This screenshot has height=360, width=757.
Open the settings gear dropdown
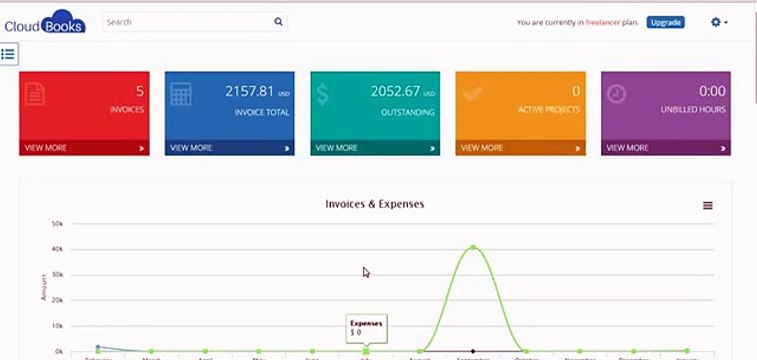click(719, 22)
